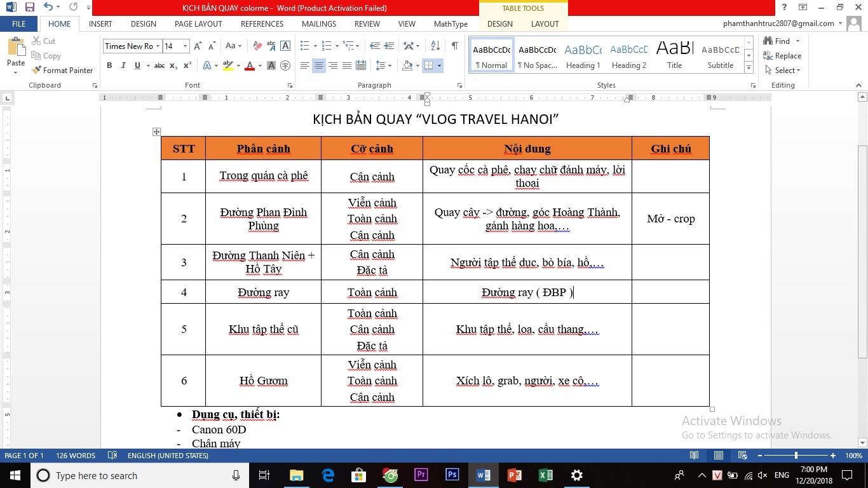Toggle superscript formatting
This screenshot has height=488, width=868.
coord(187,65)
